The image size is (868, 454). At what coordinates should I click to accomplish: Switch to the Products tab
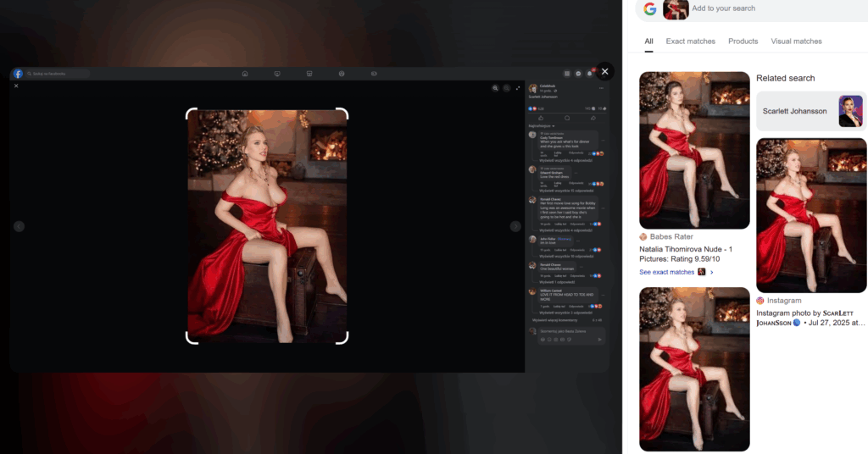[x=743, y=41]
